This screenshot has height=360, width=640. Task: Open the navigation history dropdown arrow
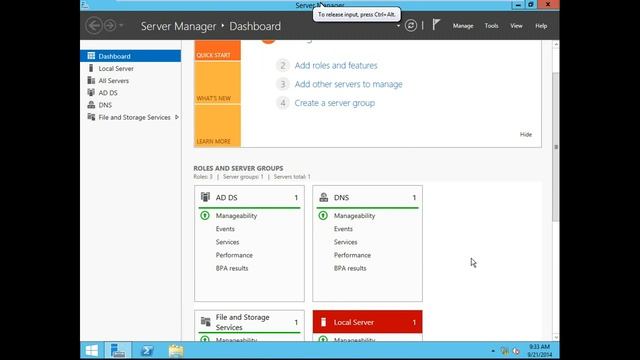point(121,26)
